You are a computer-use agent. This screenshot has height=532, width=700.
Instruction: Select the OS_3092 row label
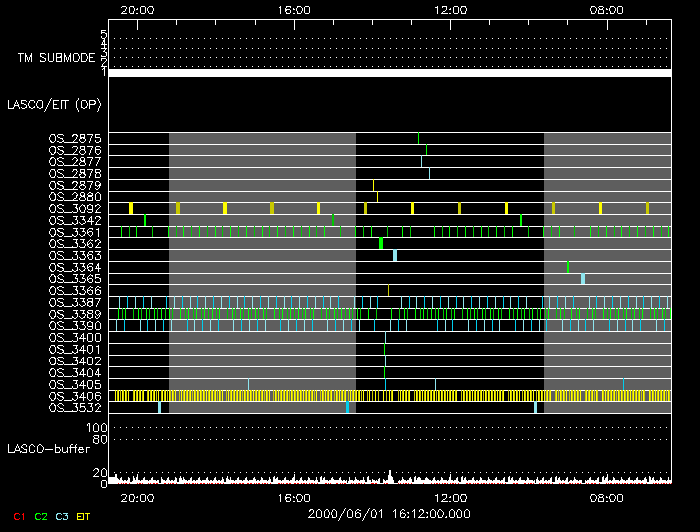coord(75,208)
